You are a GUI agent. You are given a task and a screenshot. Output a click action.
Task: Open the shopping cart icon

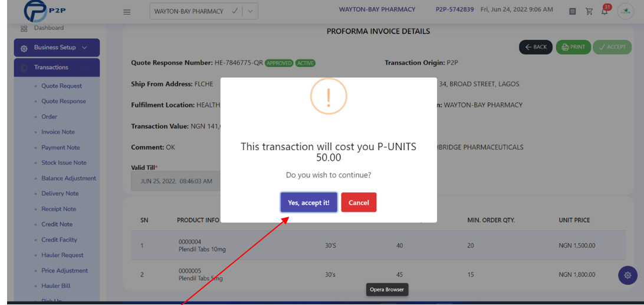tap(589, 11)
